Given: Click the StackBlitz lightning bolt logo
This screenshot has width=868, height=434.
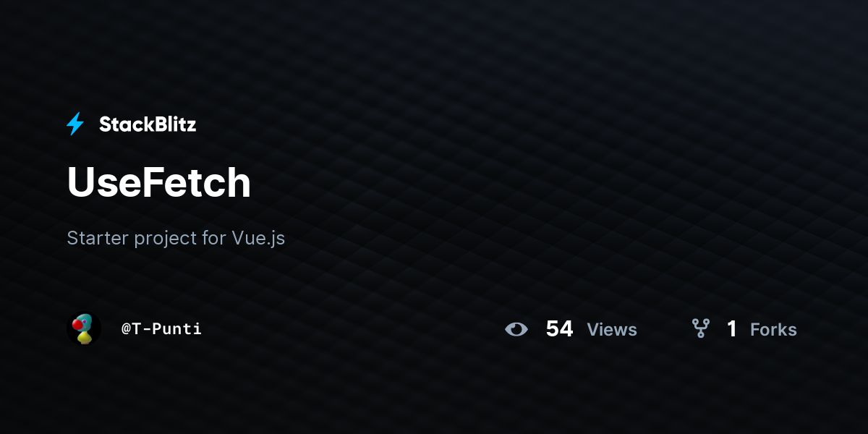Looking at the screenshot, I should pyautogui.click(x=75, y=124).
